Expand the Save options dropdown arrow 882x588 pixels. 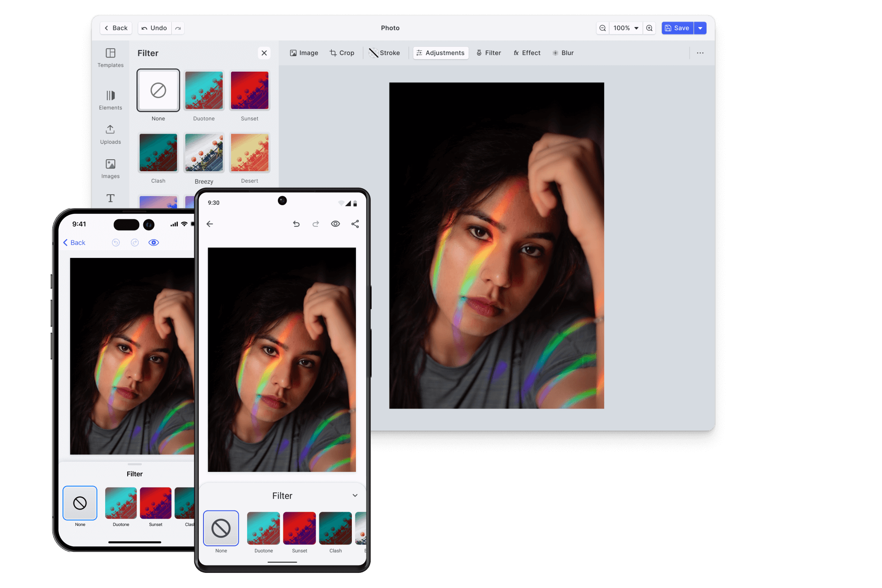click(700, 28)
